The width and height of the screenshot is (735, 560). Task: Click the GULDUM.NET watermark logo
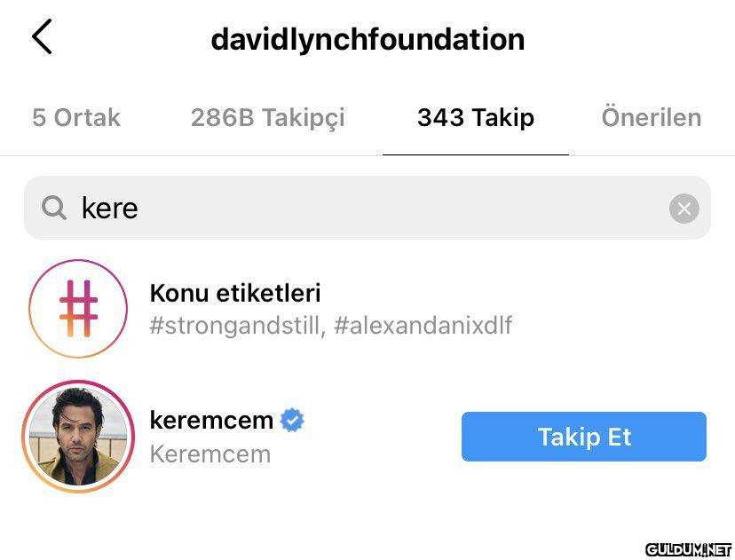coord(688,549)
